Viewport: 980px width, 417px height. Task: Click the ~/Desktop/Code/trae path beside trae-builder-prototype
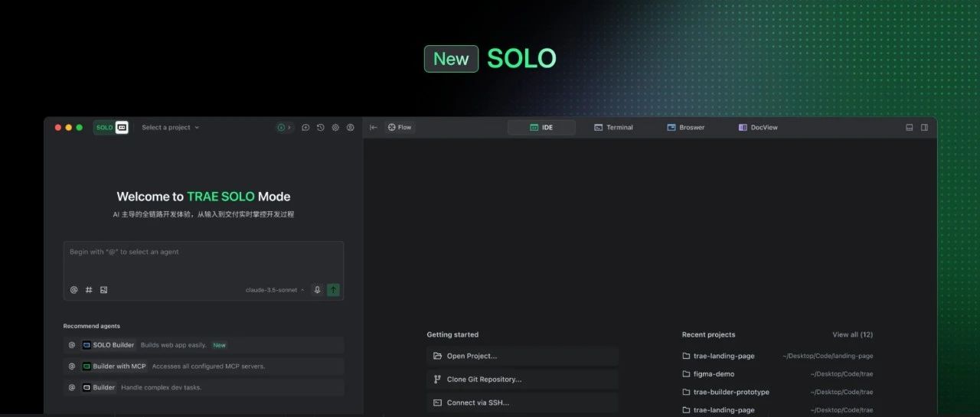(842, 392)
